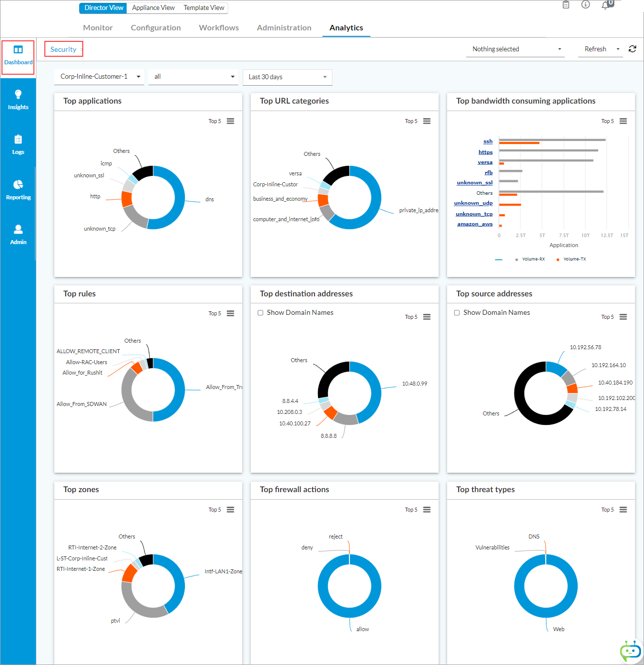Switch to the Configuration tab
The height and width of the screenshot is (665, 644).
point(156,28)
